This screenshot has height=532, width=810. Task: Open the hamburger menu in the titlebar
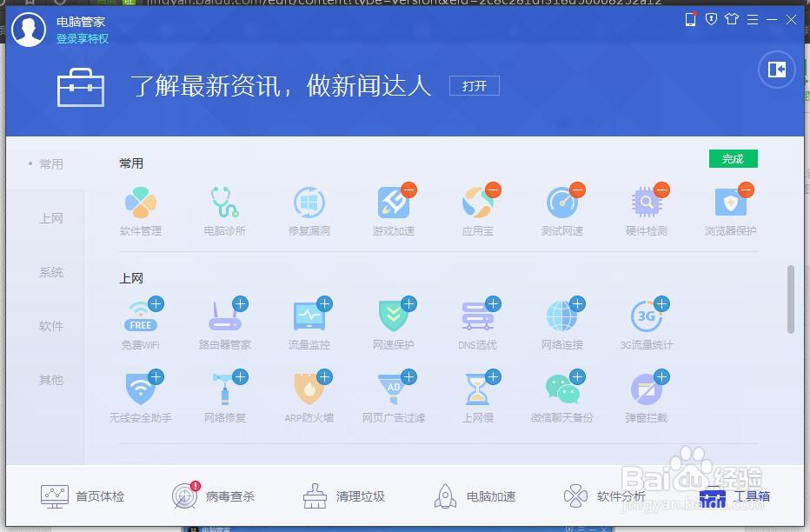click(x=752, y=19)
